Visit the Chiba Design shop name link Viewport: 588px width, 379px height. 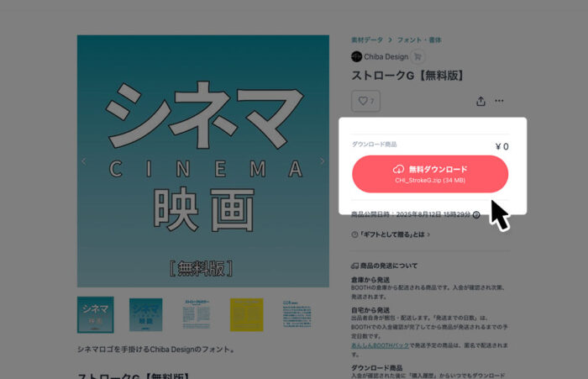click(386, 56)
